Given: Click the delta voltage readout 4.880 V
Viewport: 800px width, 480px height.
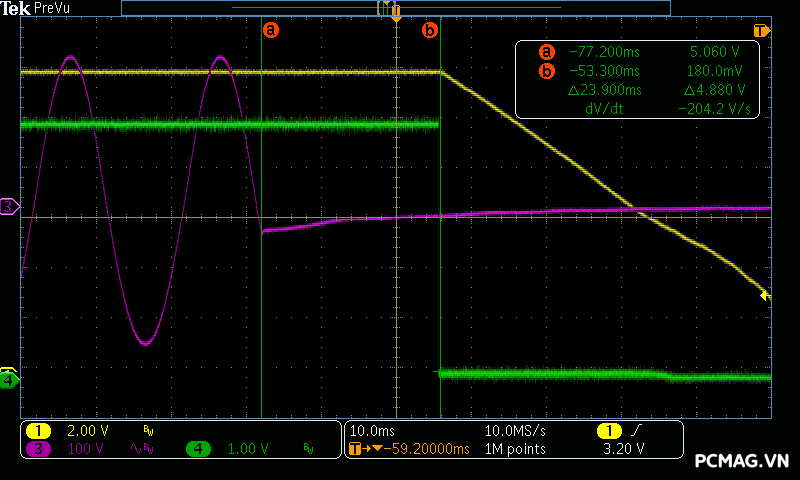Looking at the screenshot, I should (x=715, y=90).
